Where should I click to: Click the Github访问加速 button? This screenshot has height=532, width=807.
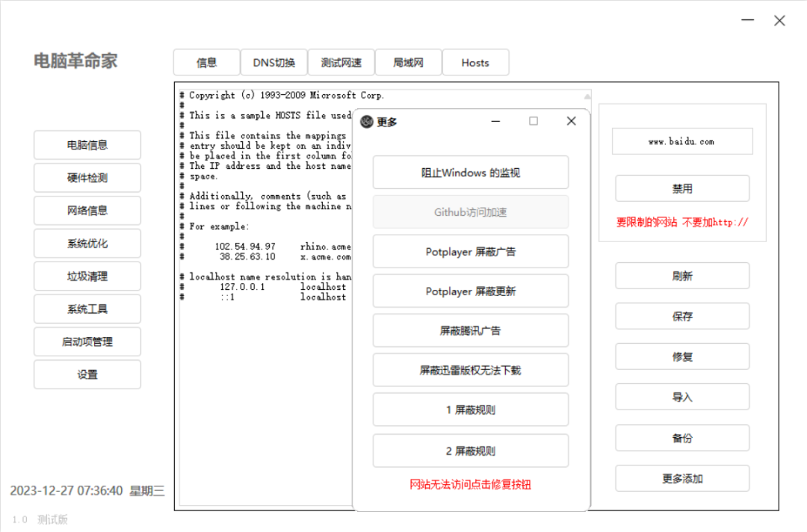[471, 212]
